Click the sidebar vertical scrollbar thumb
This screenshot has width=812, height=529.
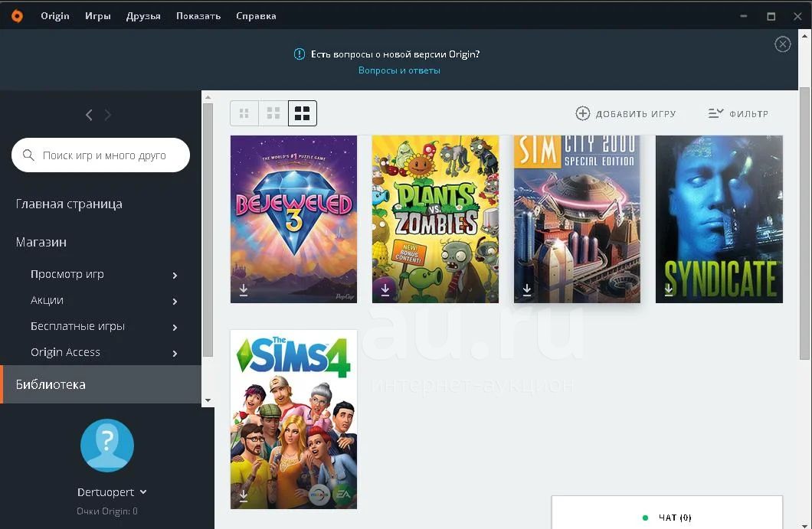tap(208, 230)
